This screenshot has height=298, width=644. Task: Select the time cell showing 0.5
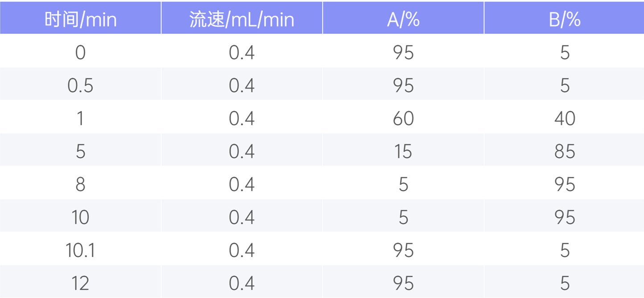80,86
